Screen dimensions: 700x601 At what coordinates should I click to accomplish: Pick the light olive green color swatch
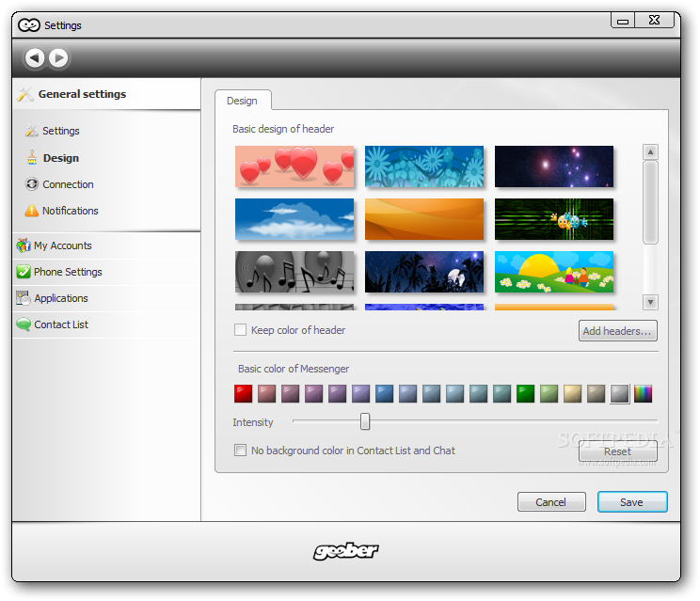(549, 393)
